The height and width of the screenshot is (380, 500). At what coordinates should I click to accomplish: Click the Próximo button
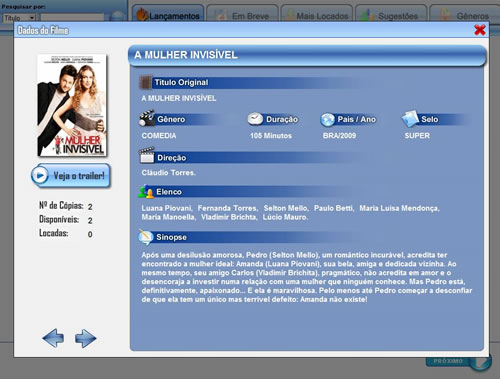[x=448, y=361]
